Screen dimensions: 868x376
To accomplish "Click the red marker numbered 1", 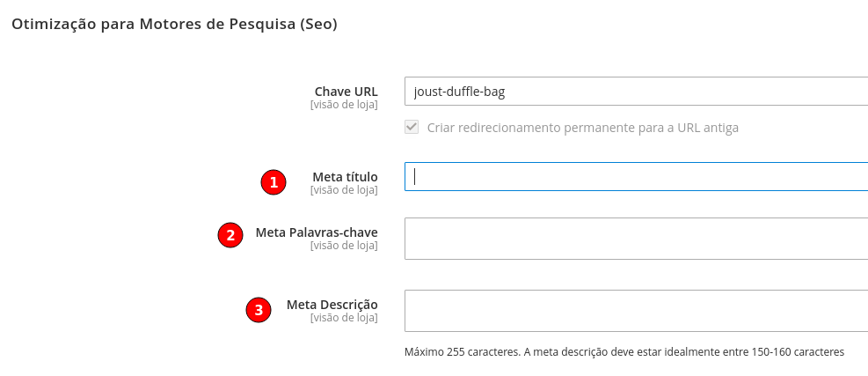I will tap(274, 182).
